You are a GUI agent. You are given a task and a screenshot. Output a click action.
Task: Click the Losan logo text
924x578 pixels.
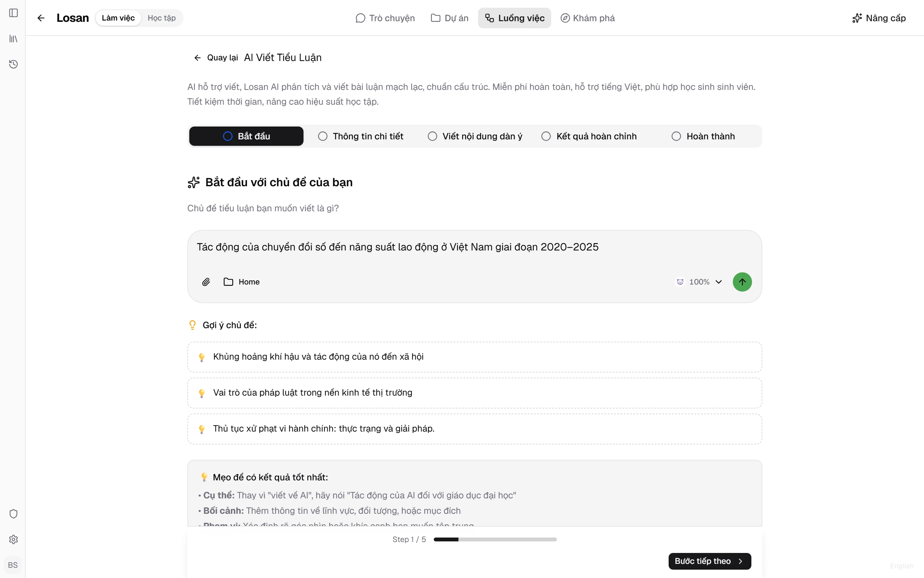click(73, 18)
